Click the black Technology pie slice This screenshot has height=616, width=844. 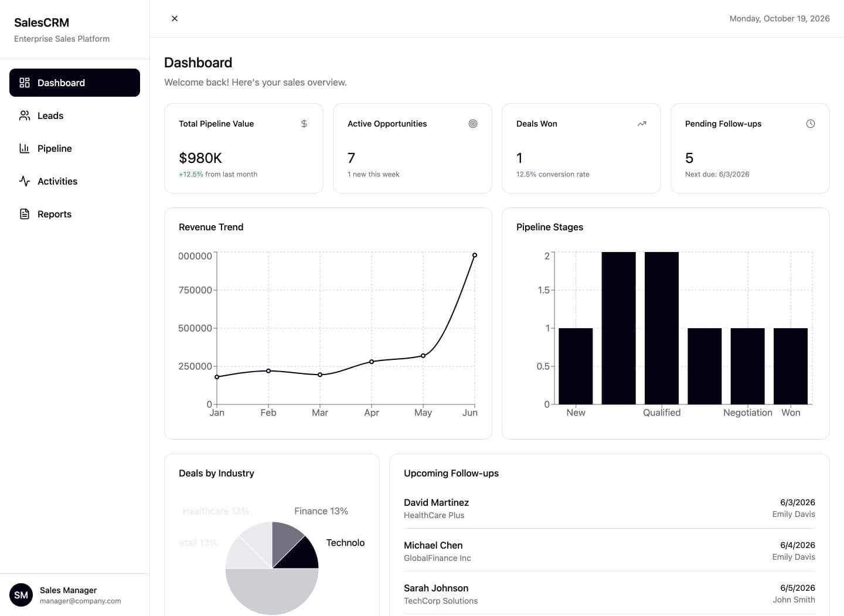(302, 556)
